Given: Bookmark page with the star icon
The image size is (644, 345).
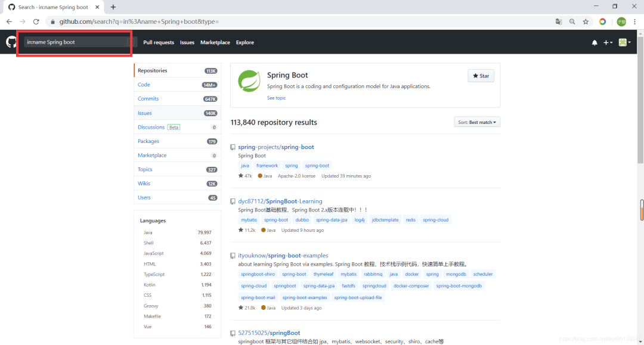Looking at the screenshot, I should click(x=586, y=21).
